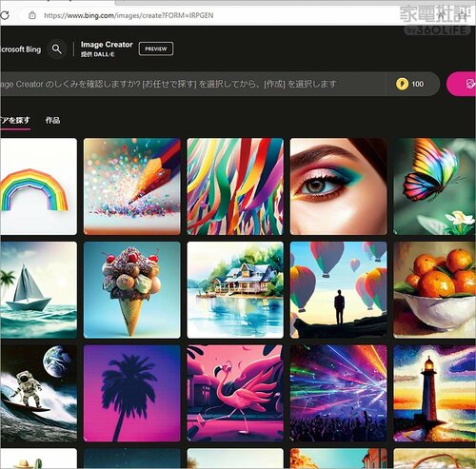Image resolution: width=476 pixels, height=469 pixels.
Task: Select the アを探す ideas tab
Action: [x=15, y=121]
